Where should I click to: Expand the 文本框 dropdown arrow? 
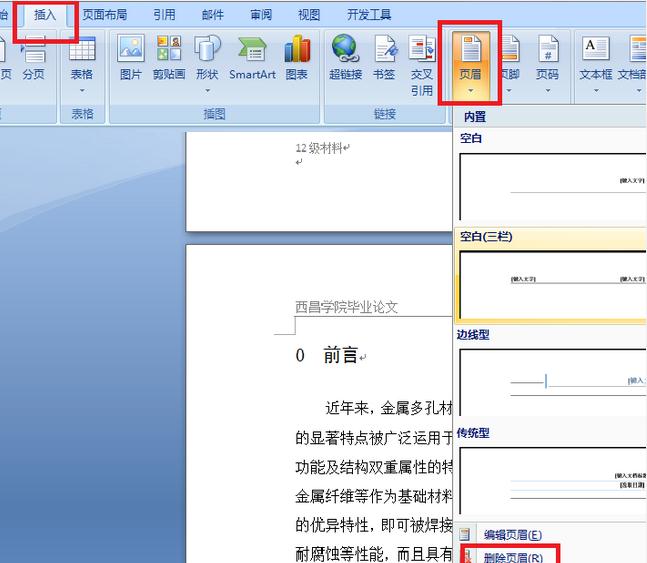596,90
